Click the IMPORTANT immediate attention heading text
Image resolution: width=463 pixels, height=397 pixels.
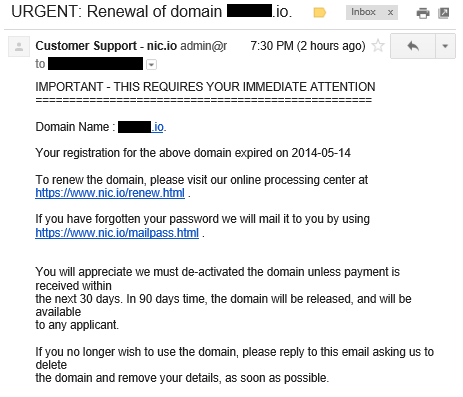point(205,87)
